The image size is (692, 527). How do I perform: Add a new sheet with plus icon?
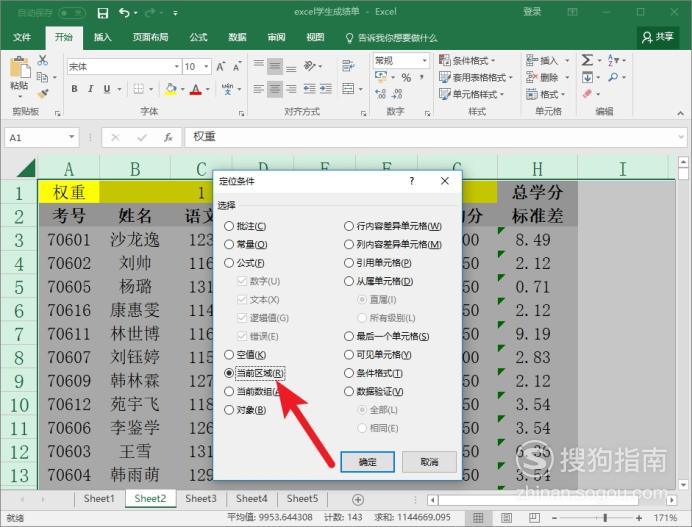coord(358,500)
